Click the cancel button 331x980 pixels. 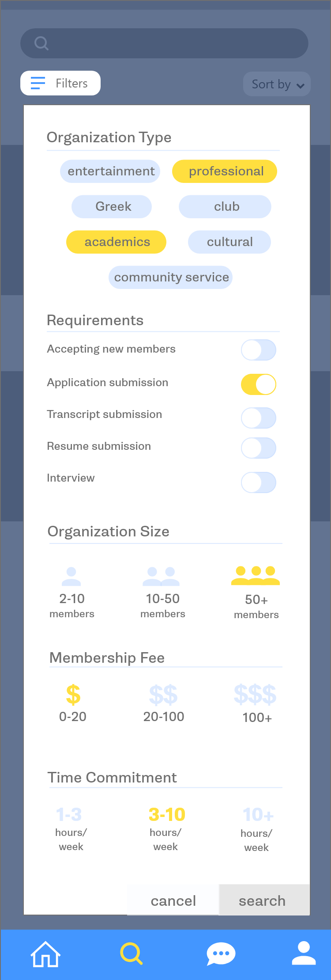[173, 900]
